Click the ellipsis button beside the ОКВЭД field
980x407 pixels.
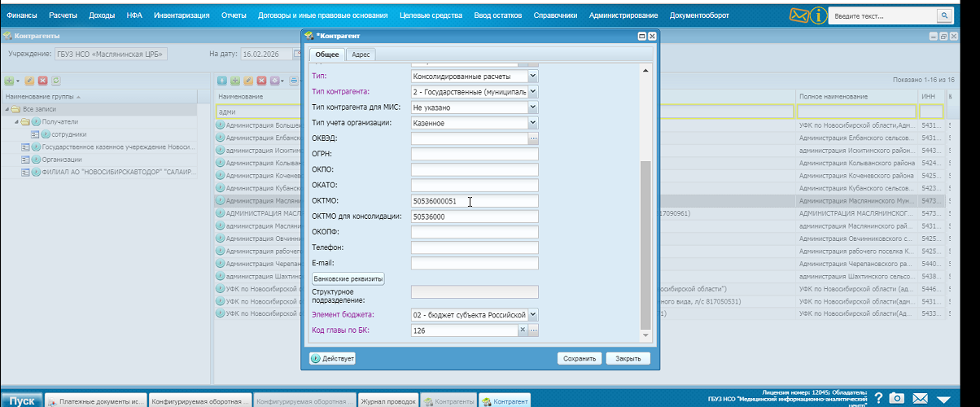pyautogui.click(x=533, y=138)
